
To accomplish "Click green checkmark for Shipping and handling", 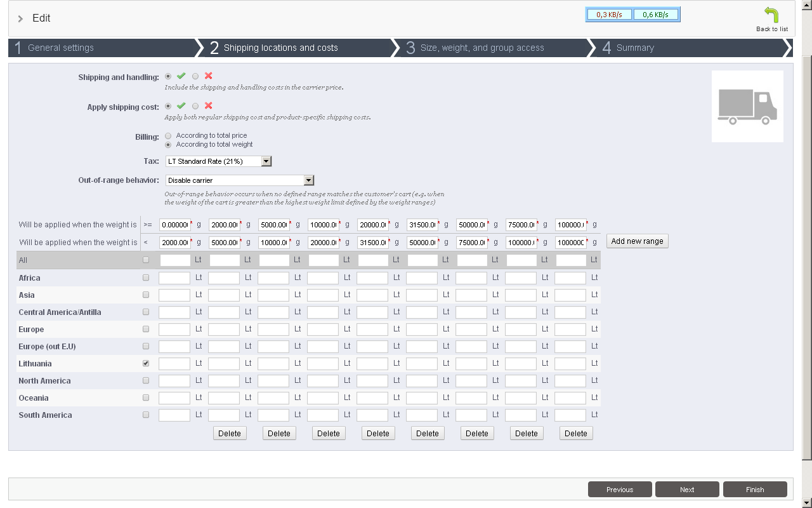I will click(181, 76).
